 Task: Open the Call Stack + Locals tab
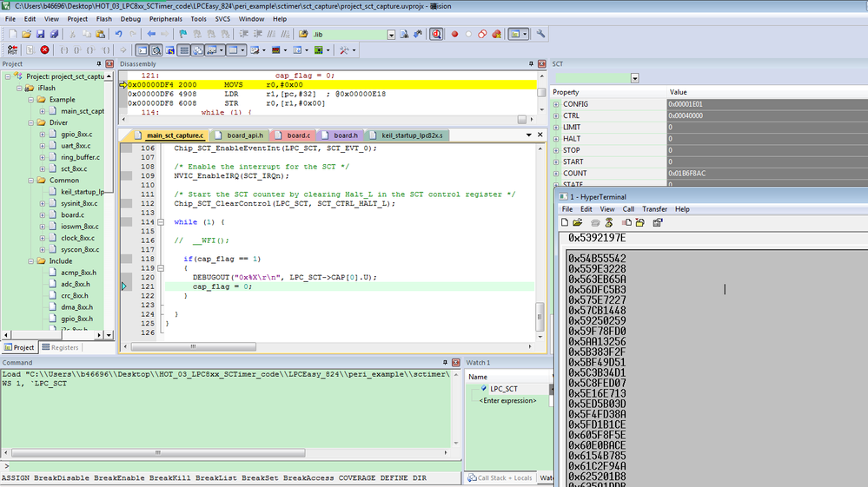click(x=500, y=478)
